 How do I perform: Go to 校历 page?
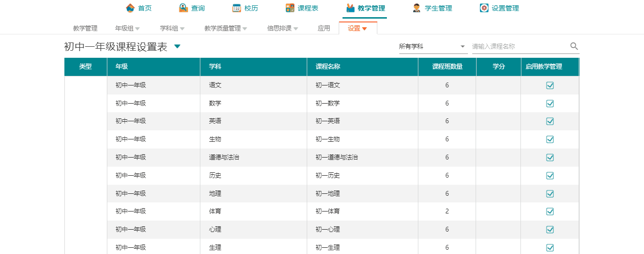click(251, 8)
